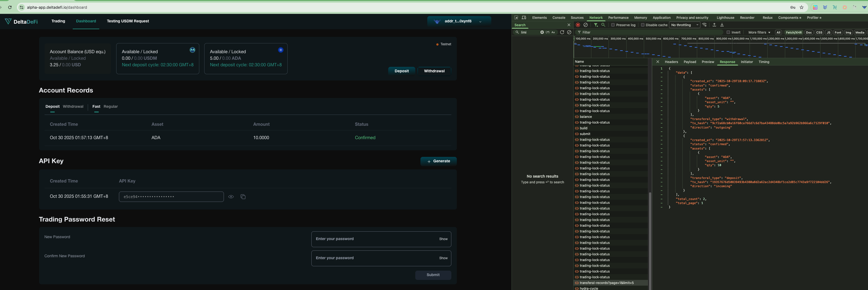The image size is (868, 290).
Task: Select the inspect element picker icon
Action: (516, 17)
